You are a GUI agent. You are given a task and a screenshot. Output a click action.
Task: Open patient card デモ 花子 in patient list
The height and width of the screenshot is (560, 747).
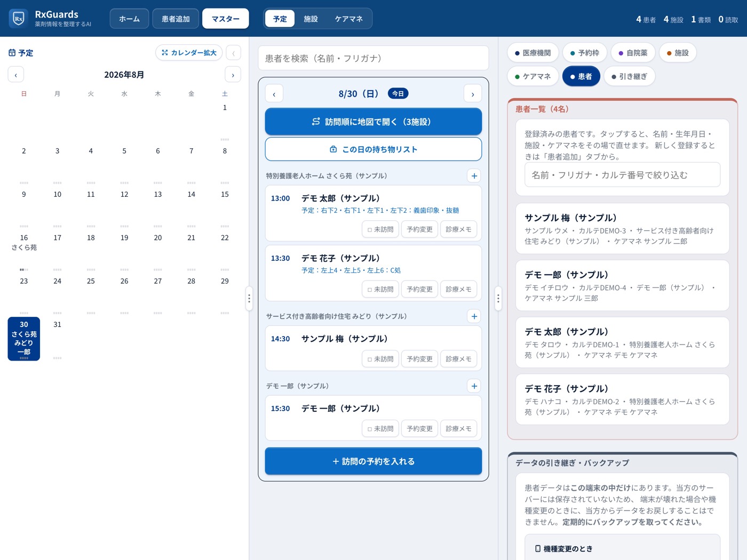(622, 400)
